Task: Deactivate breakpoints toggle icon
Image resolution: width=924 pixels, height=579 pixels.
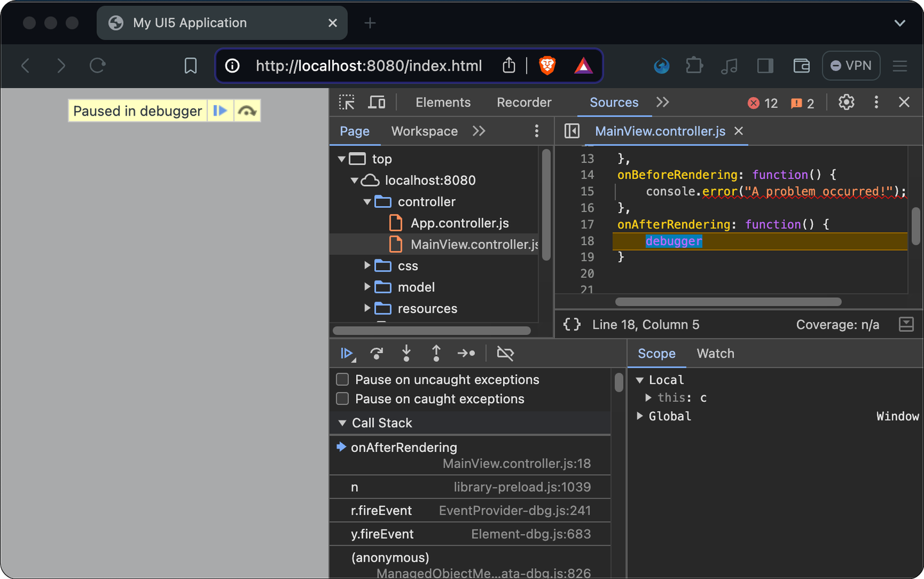Action: [x=505, y=353]
